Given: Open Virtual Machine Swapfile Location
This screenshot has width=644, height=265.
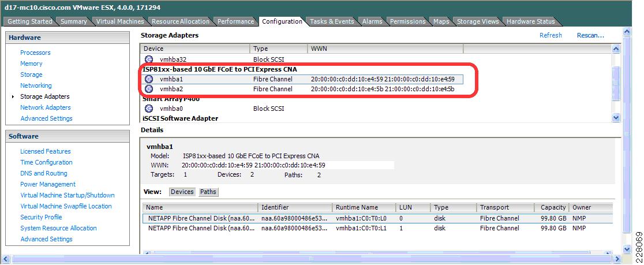Looking at the screenshot, I should (x=66, y=206).
